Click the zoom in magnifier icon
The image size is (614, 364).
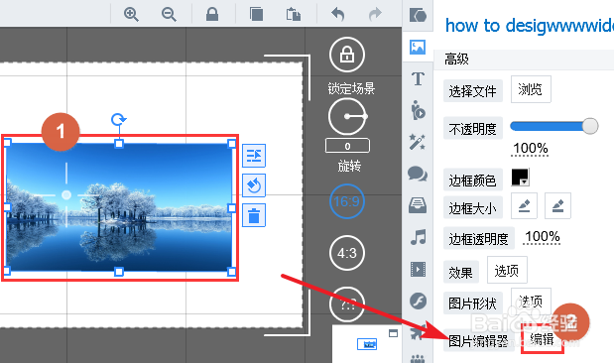pos(131,15)
